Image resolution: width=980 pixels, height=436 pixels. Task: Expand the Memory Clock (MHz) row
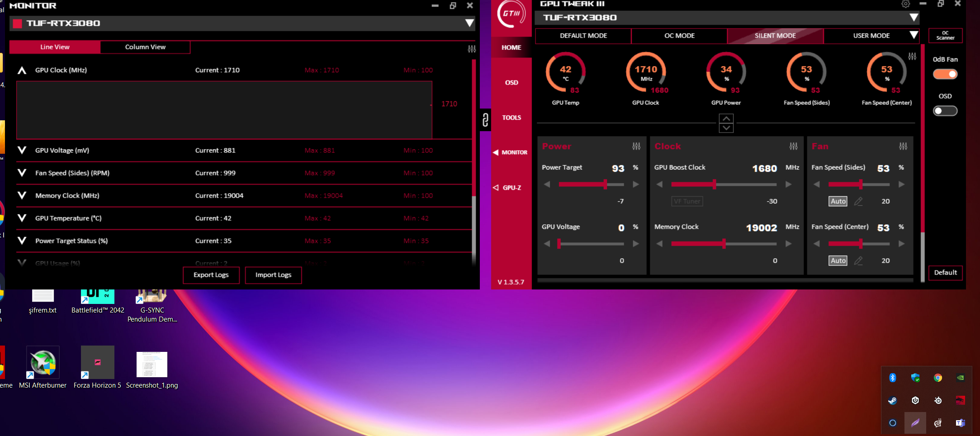(x=22, y=195)
